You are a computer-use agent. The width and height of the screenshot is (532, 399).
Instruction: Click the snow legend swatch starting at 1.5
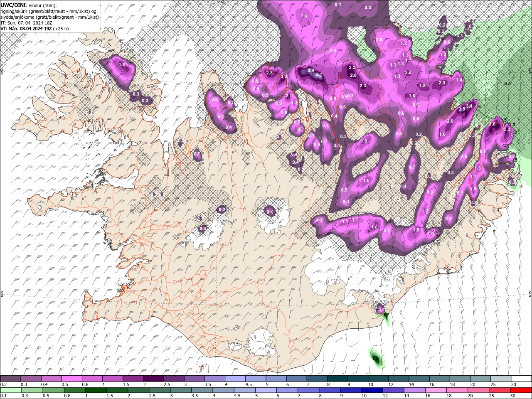point(133,379)
